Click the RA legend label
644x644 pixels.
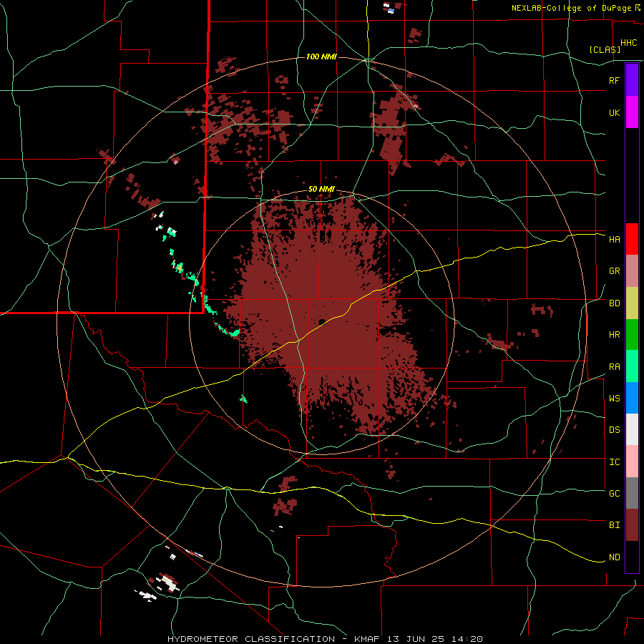point(614,367)
